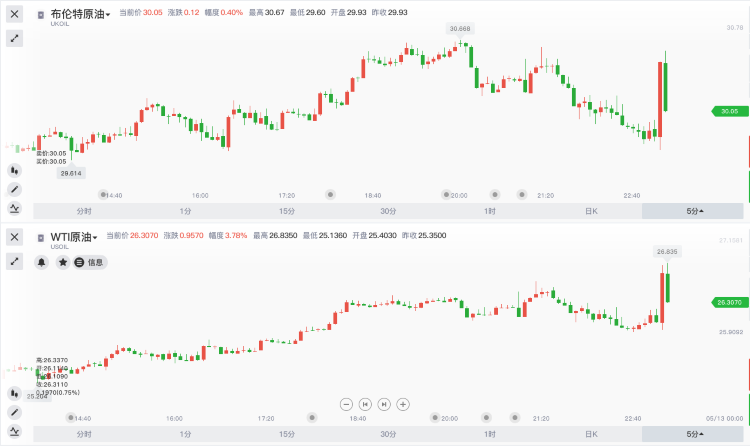Set a price alert with the bell icon
Screen dimensions: 750x446
click(42, 262)
